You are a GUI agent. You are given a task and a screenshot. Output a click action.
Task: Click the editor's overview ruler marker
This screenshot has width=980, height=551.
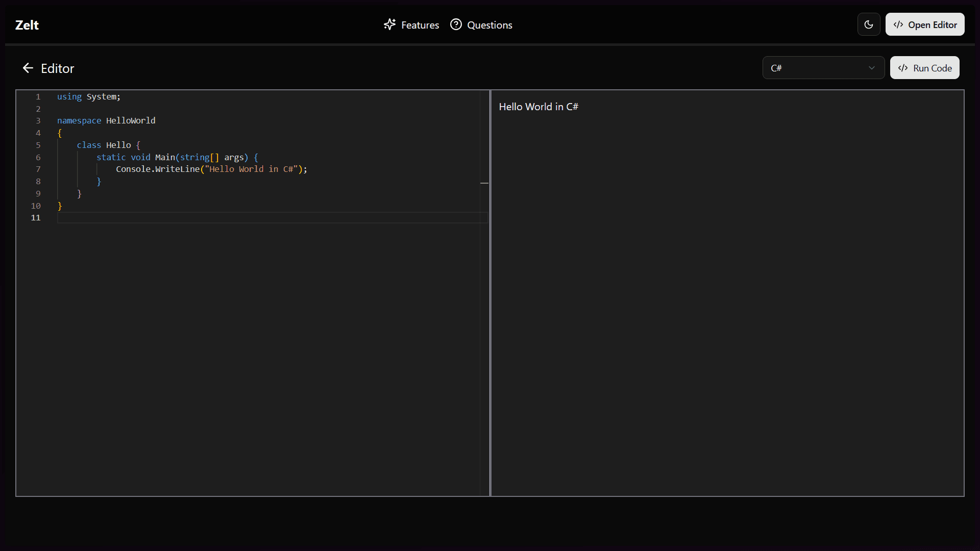tap(484, 183)
